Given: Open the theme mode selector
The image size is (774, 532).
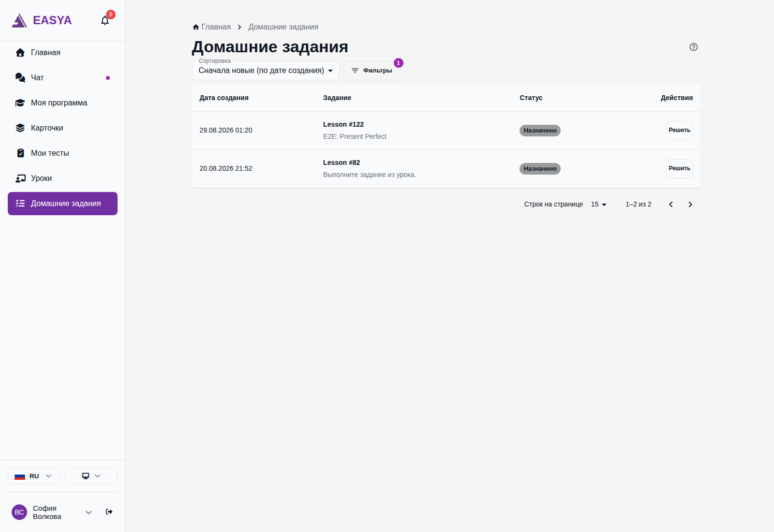Looking at the screenshot, I should pyautogui.click(x=91, y=476).
